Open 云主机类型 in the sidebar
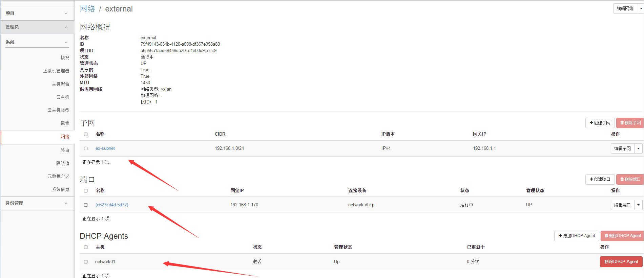Viewport: 644px width, 278px height. pyautogui.click(x=58, y=110)
